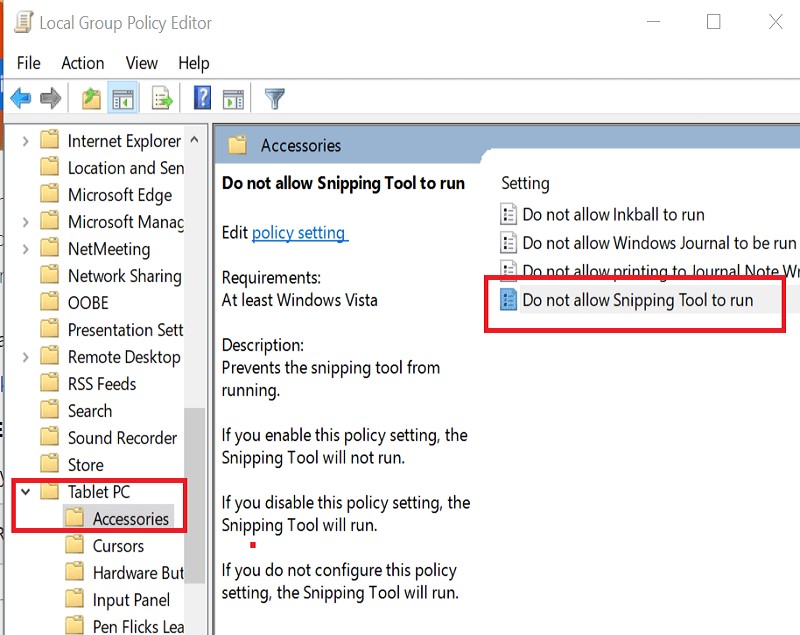Open the policy setting edit link

click(299, 233)
